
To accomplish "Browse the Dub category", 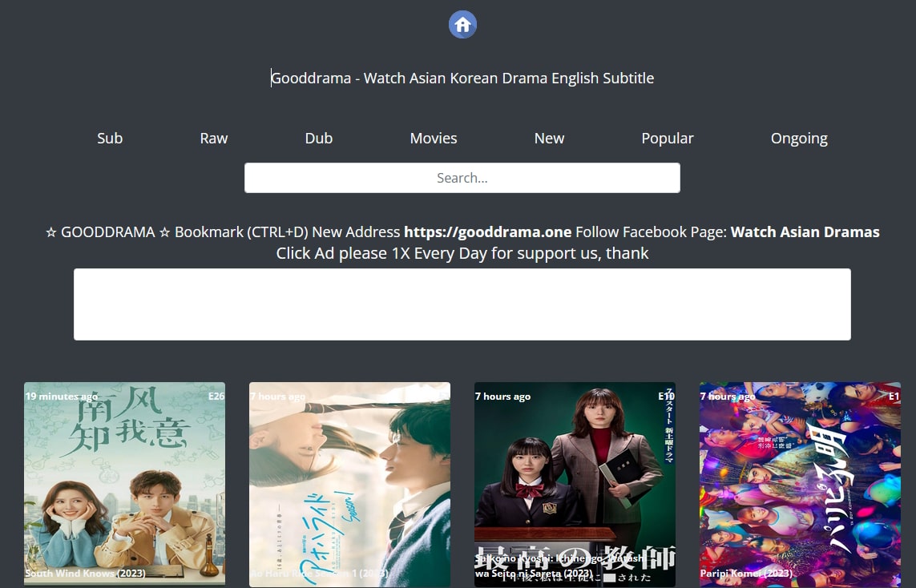I will pyautogui.click(x=318, y=138).
